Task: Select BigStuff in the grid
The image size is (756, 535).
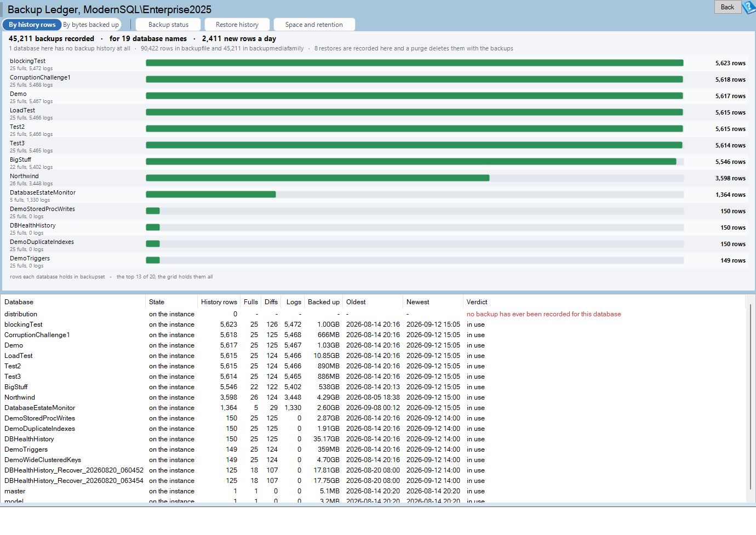Action: 373,387
